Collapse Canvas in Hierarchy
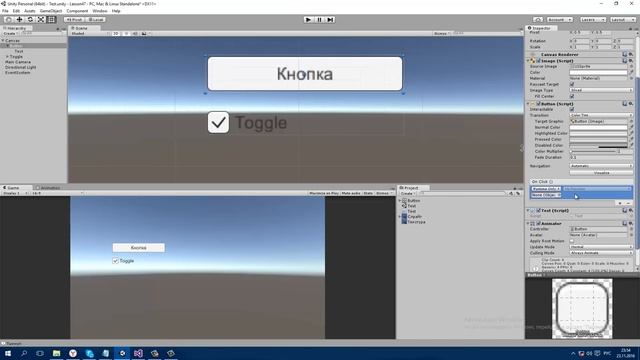This screenshot has width=640, height=360. tap(3, 41)
